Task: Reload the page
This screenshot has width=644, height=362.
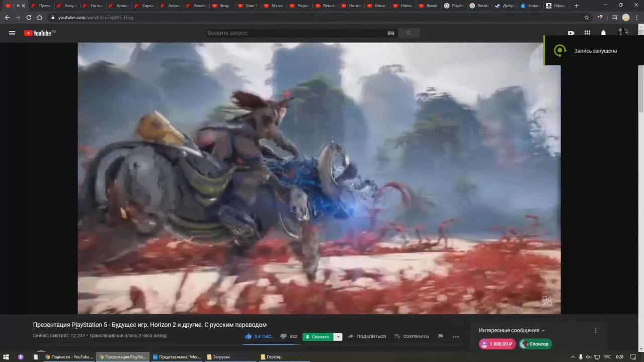Action: (29, 18)
